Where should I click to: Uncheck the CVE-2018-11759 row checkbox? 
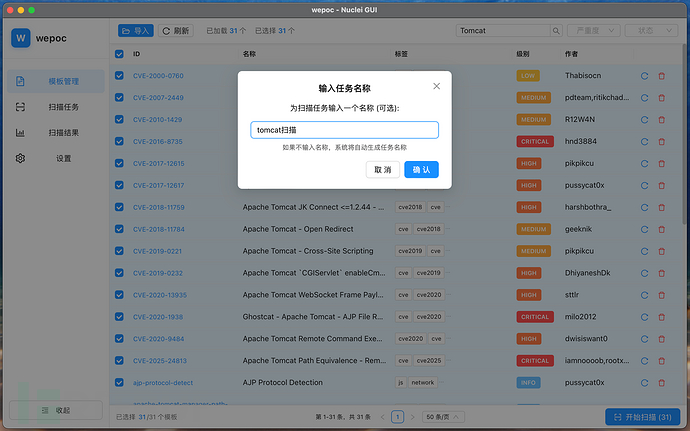pyautogui.click(x=120, y=207)
